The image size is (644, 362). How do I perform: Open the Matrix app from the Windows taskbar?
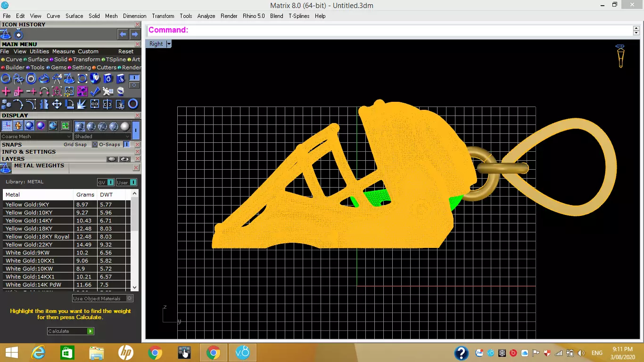pos(242,353)
